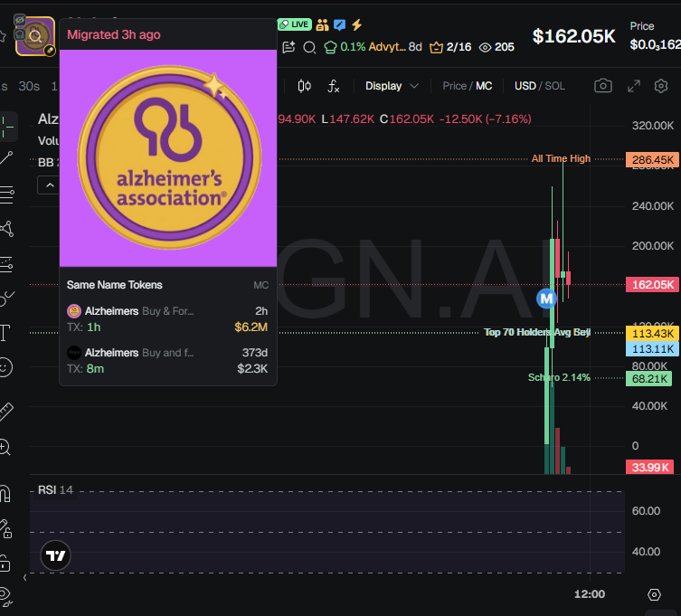
Task: Click the crown 2/16 ranking indicator
Action: click(450, 47)
